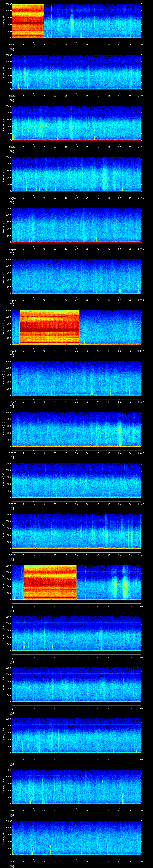Click the Frequency (Hz) label of the 16:24 panel
The height and width of the screenshot is (868, 153).
(x=4, y=174)
